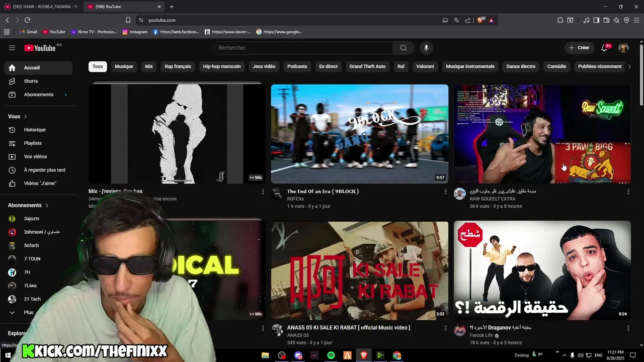Viewport: 644px width, 362px height.
Task: Open the 7-TOUN channel subscription
Action: point(38,259)
